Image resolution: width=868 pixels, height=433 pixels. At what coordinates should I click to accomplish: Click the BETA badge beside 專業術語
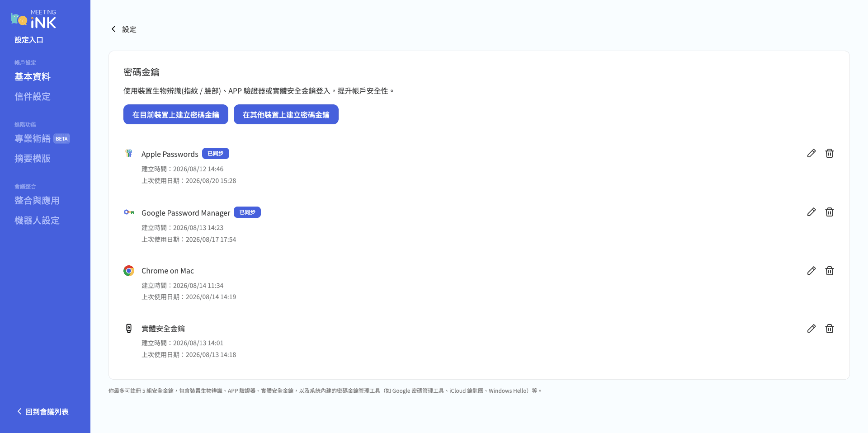click(x=62, y=139)
